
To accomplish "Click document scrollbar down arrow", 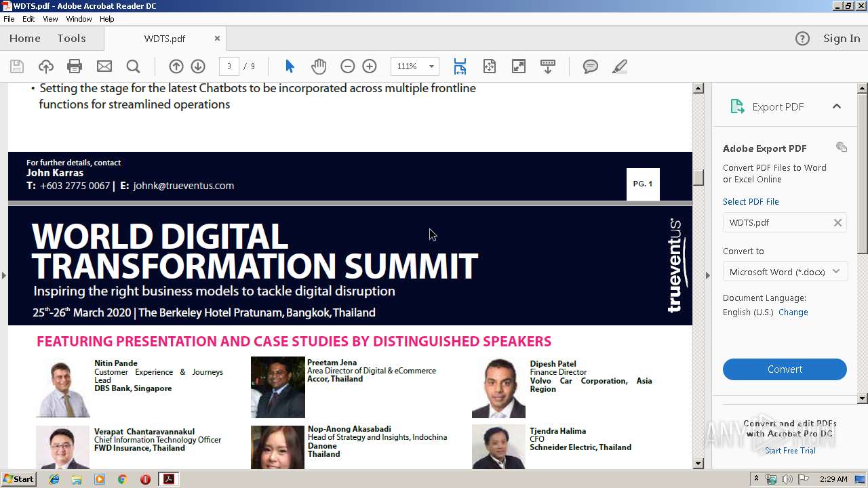I will 698,464.
